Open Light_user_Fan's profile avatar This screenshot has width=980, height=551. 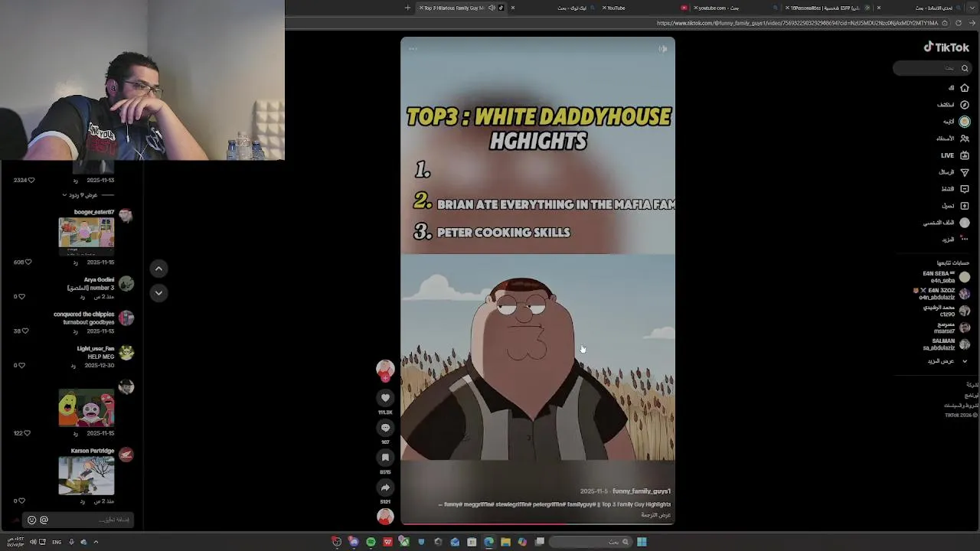126,352
